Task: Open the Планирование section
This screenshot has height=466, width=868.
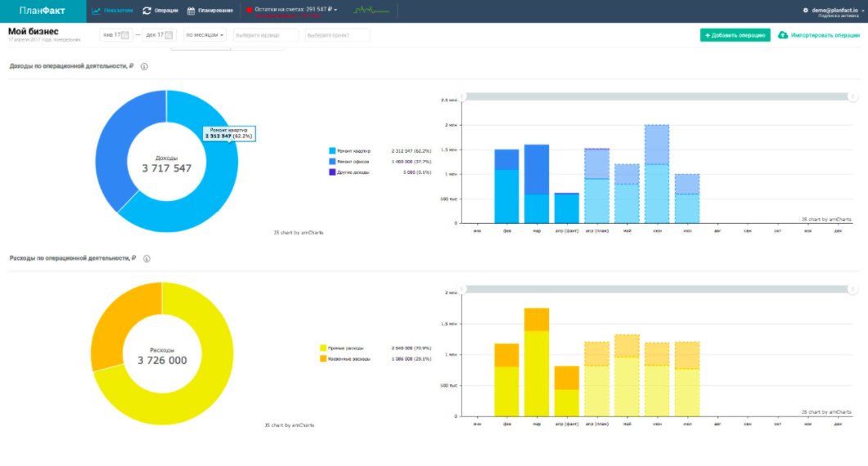Action: point(210,11)
